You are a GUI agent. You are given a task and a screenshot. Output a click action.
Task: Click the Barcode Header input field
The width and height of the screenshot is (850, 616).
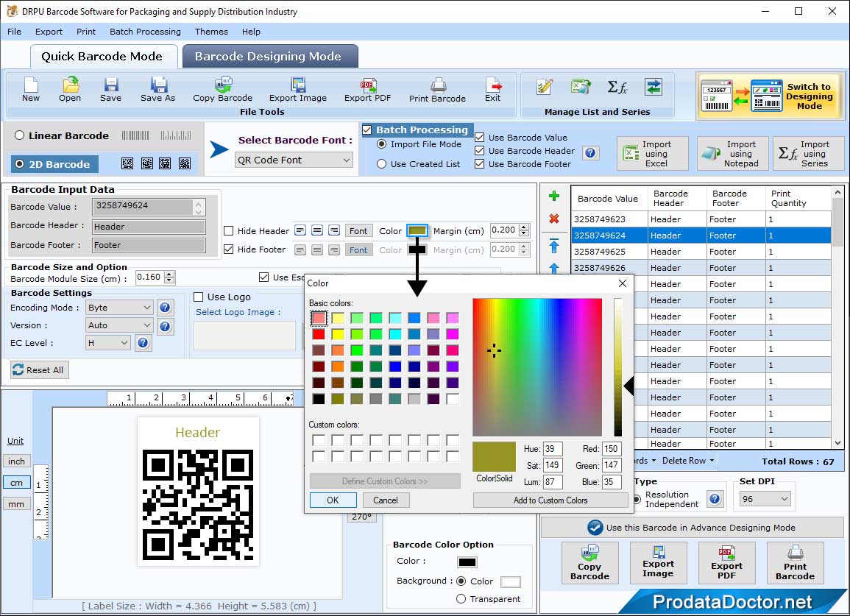pyautogui.click(x=149, y=227)
